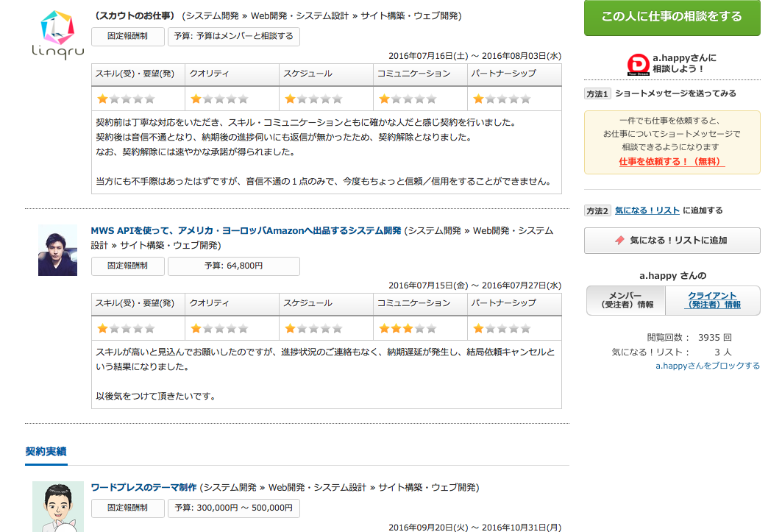Open the 'ワードプレスのテーマ制作' job link
The height and width of the screenshot is (532, 782).
(x=143, y=487)
